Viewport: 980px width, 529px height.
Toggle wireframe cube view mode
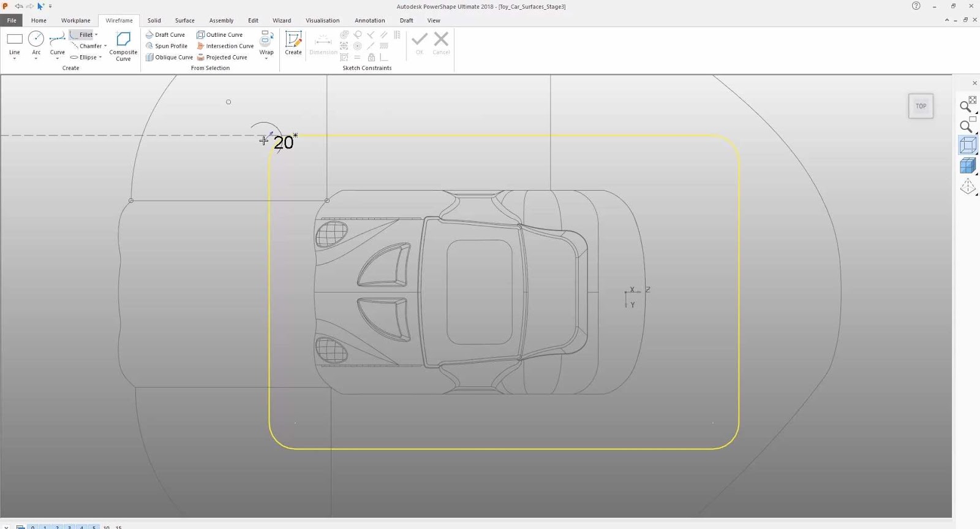click(x=968, y=145)
